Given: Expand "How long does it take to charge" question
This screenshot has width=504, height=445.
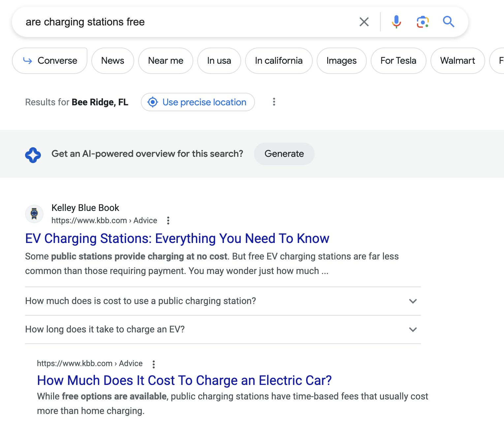Looking at the screenshot, I should (413, 329).
